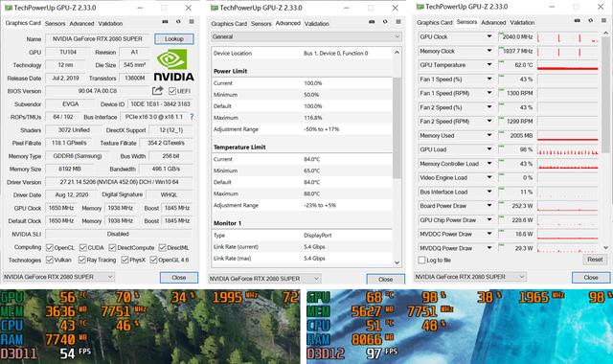Image resolution: width=613 pixels, height=364 pixels.
Task: Click the NVIDIA logo
Action: point(173,66)
